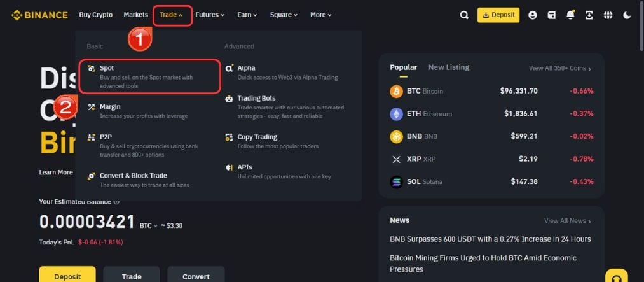
Task: Collapse the Trade dropdown menu
Action: (172, 15)
